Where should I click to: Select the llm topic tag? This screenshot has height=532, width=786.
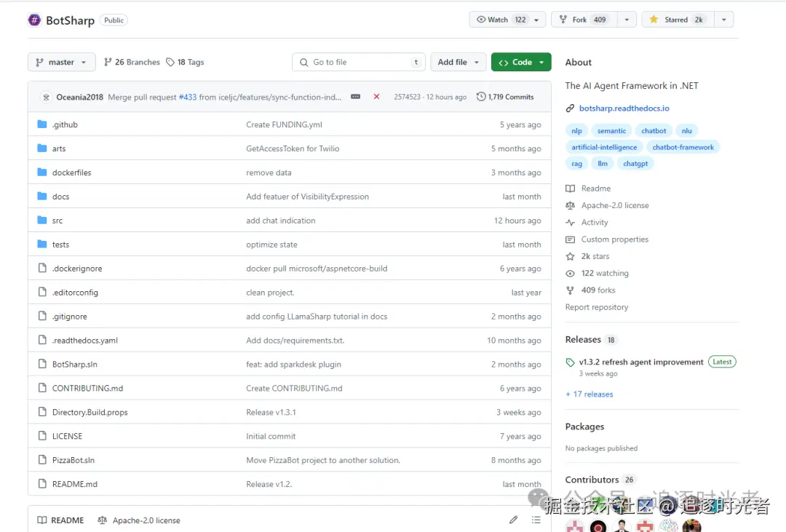click(603, 164)
